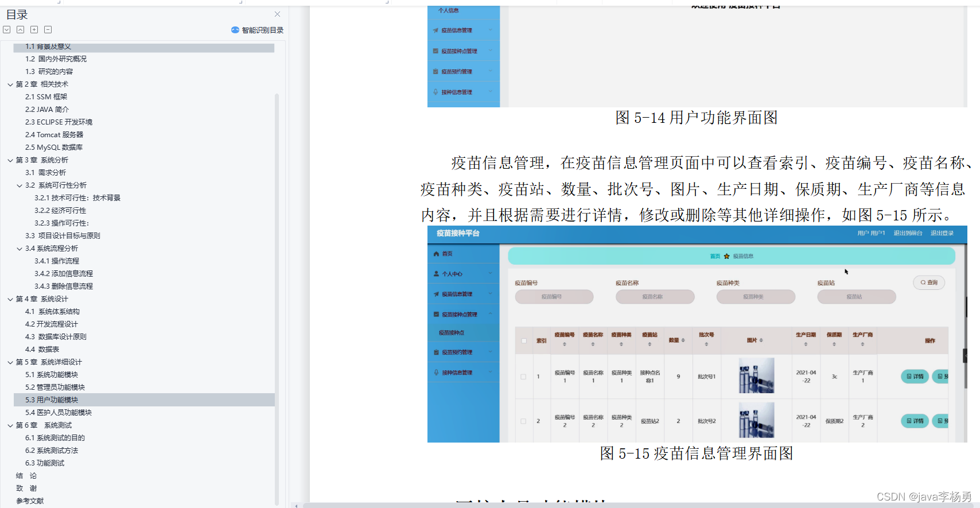
Task: Click 首页 home item in figure 5-15 sidebar
Action: click(464, 254)
